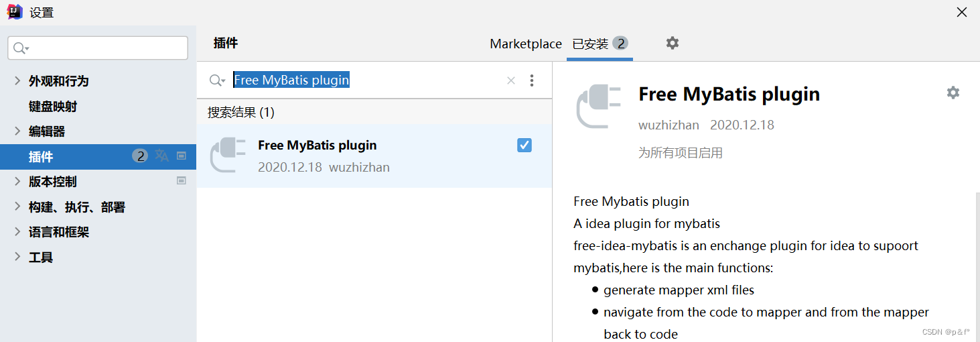Select 外观和行为 label in tree
Image resolution: width=980 pixels, height=342 pixels.
(59, 80)
